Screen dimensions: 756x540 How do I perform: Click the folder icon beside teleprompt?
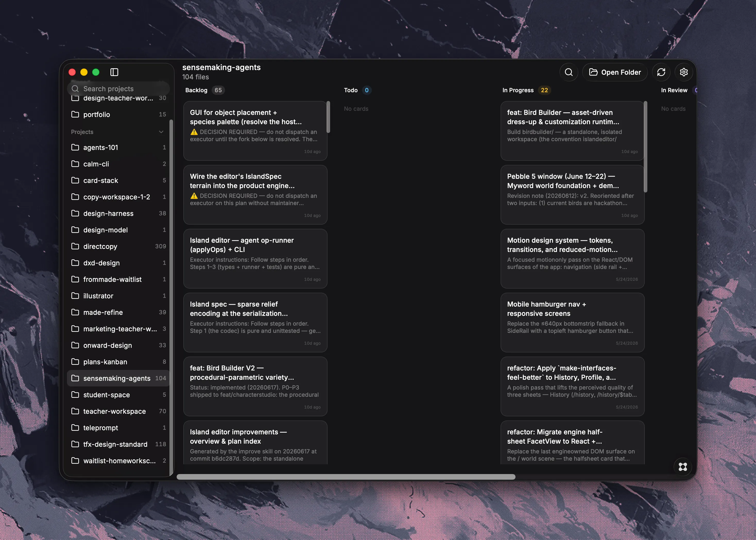pyautogui.click(x=75, y=428)
